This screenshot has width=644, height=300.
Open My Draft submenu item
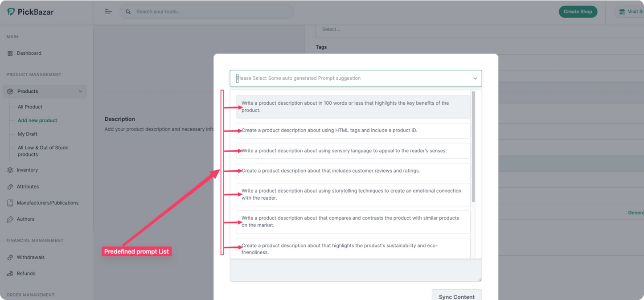tap(28, 134)
